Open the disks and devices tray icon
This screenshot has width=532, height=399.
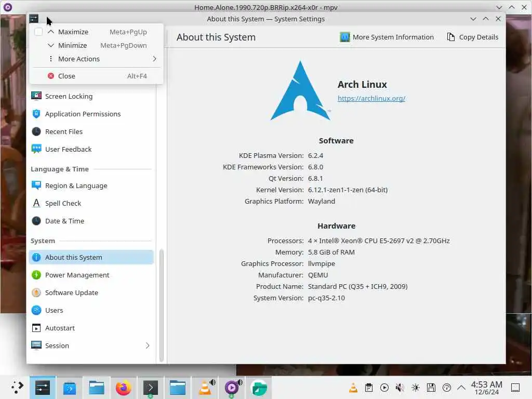pos(431,388)
